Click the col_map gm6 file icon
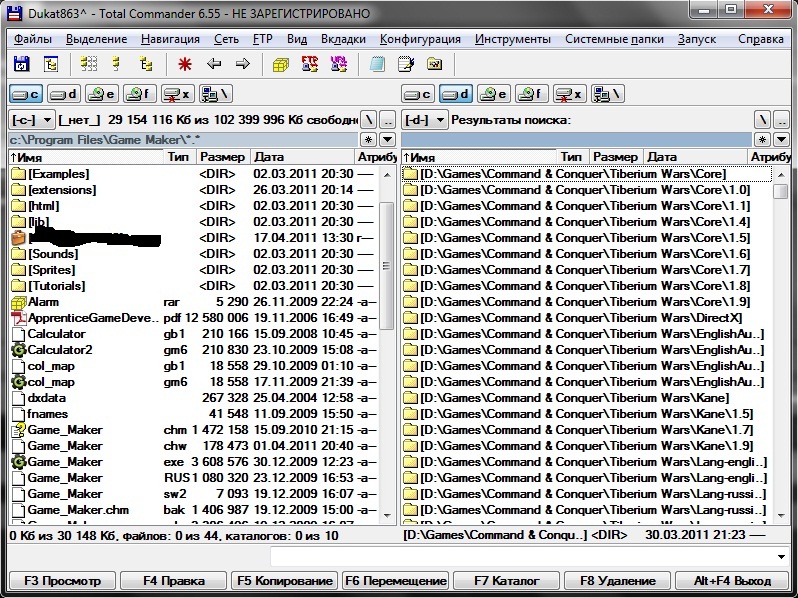Viewport: 798px width, 598px height. point(18,382)
